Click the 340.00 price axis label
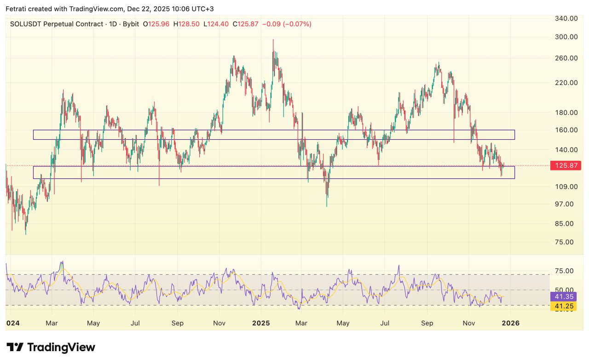 [566, 18]
